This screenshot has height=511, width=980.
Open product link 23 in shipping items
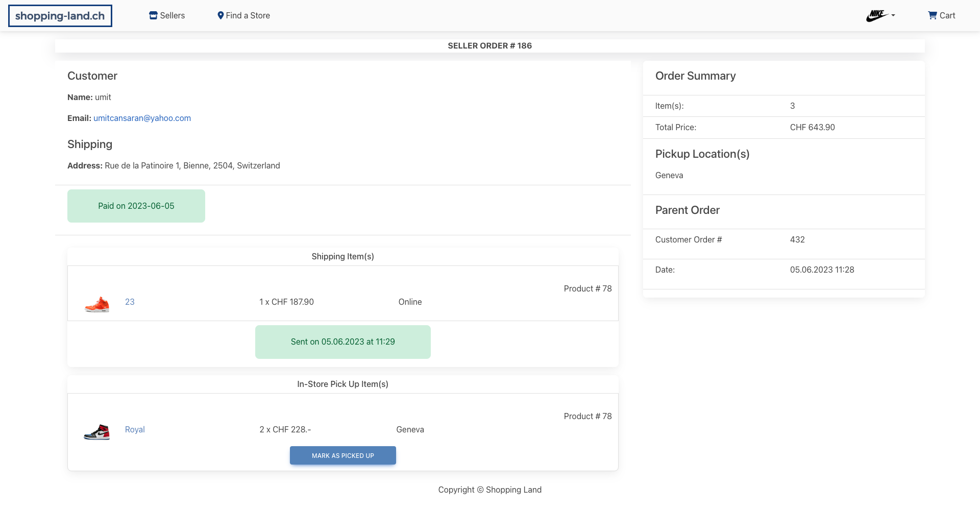point(130,302)
